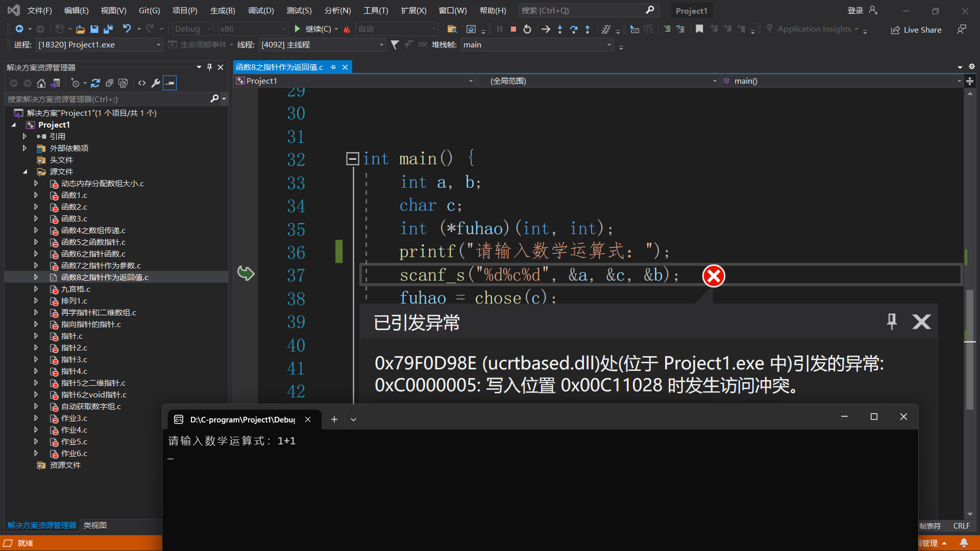Open file with folder icon
Image resolution: width=980 pixels, height=551 pixels.
tap(80, 29)
